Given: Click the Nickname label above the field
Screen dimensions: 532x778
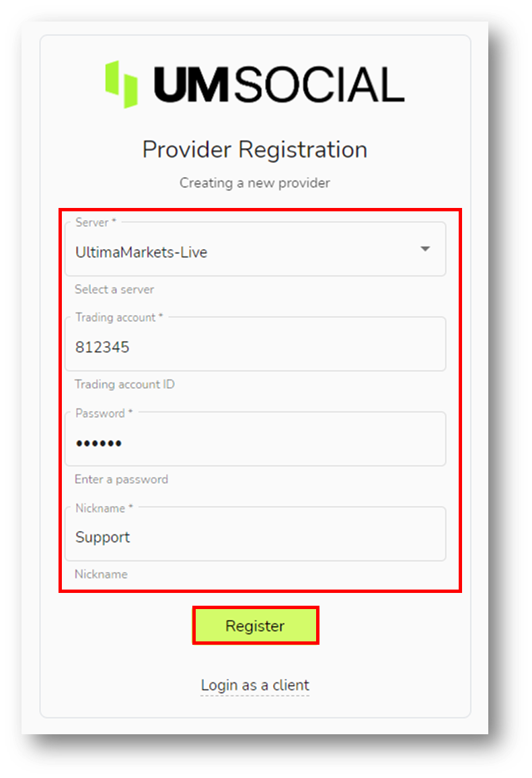Looking at the screenshot, I should tap(104, 509).
